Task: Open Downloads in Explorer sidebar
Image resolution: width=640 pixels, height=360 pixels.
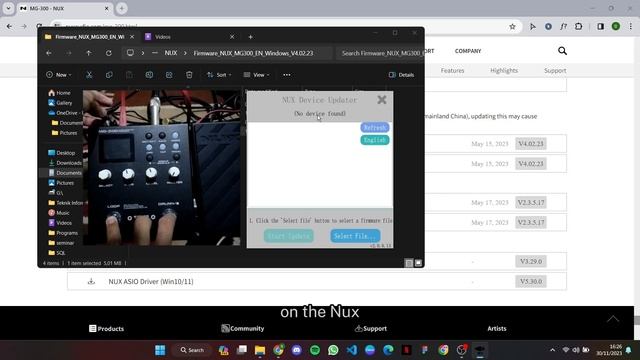Action: pos(65,163)
